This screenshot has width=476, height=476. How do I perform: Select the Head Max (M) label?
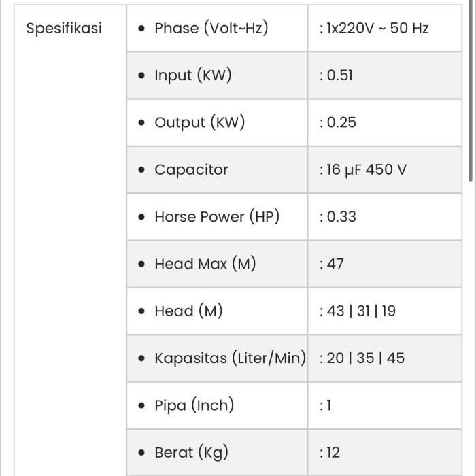pyautogui.click(x=205, y=264)
